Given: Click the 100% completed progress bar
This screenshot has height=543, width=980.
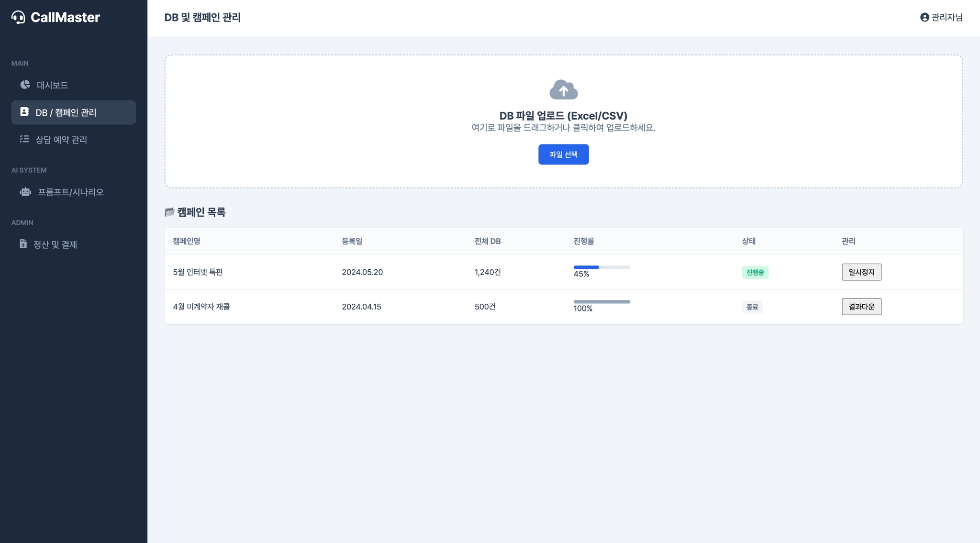Looking at the screenshot, I should point(601,302).
